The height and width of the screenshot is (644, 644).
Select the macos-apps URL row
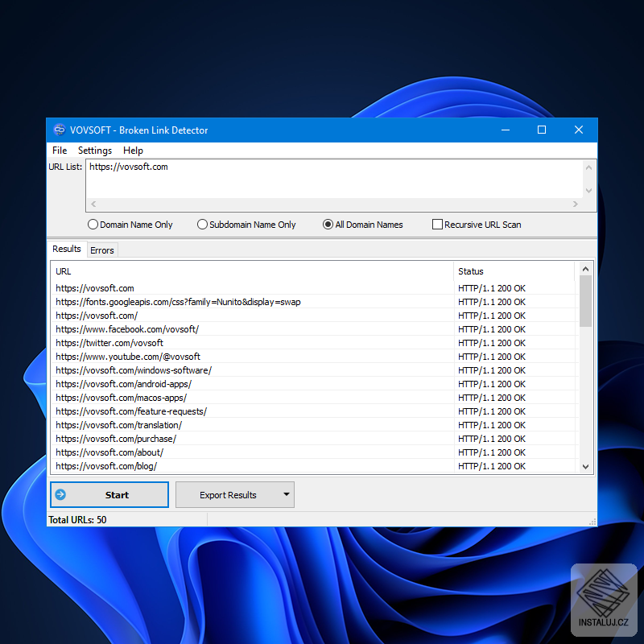click(x=314, y=398)
